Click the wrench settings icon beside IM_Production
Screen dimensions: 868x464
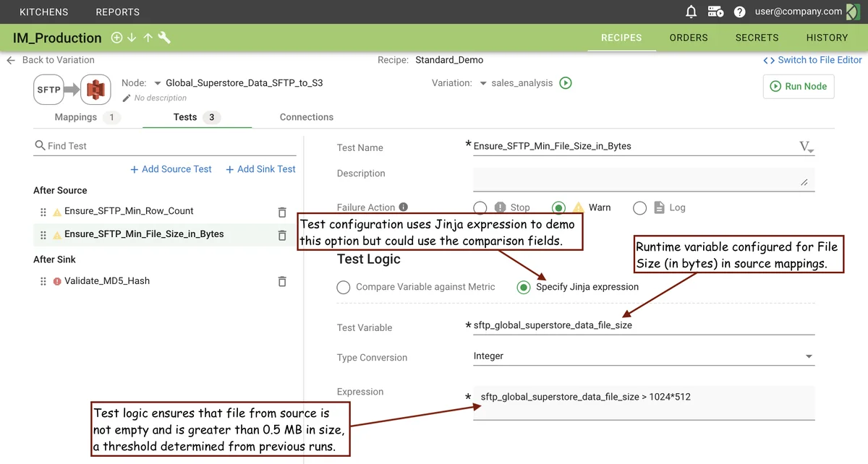point(164,38)
